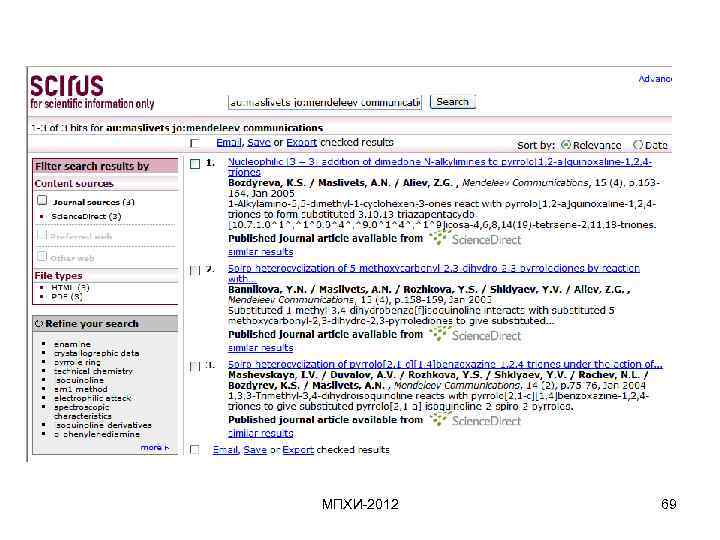Toggle the top select-all results checkbox
The image size is (720, 540).
pyautogui.click(x=195, y=143)
